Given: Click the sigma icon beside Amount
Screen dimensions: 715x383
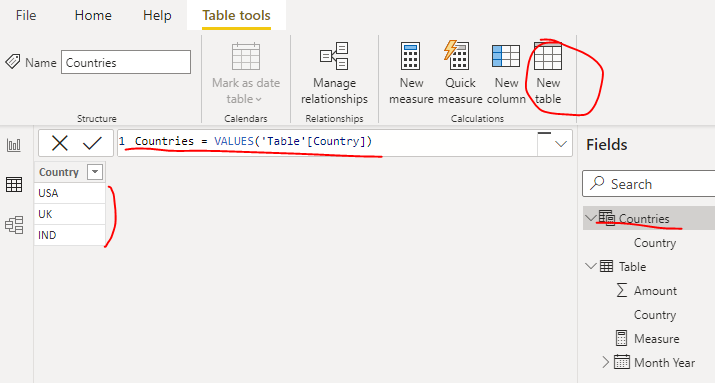Looking at the screenshot, I should coord(622,290).
